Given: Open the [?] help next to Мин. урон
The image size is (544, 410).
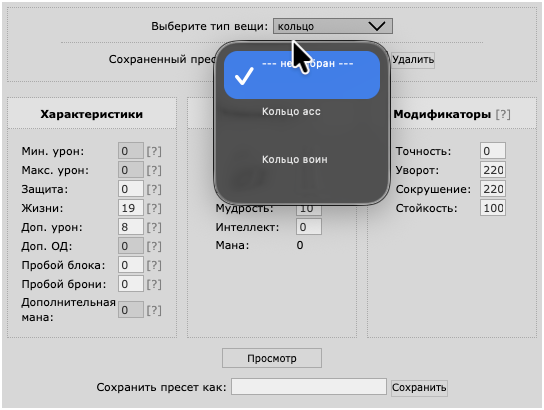Looking at the screenshot, I should 154,152.
